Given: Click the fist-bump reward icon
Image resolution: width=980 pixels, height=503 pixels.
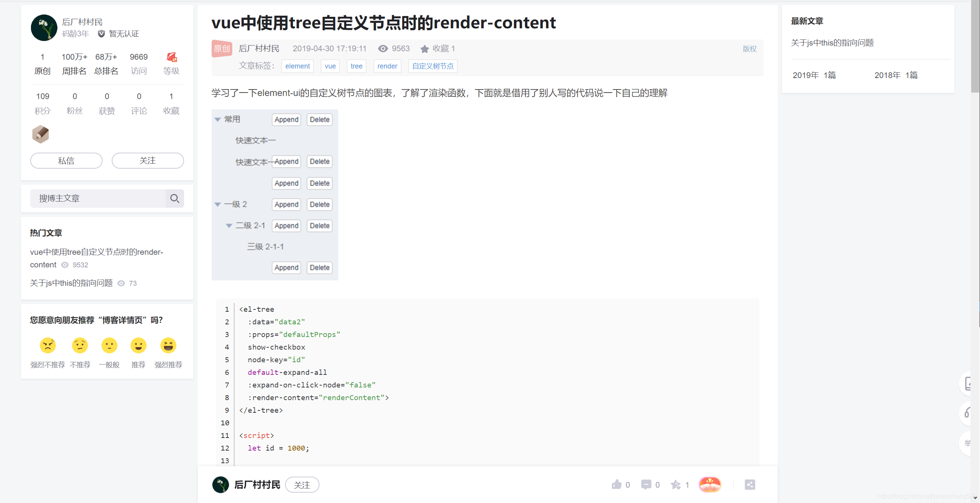Looking at the screenshot, I should (x=710, y=484).
